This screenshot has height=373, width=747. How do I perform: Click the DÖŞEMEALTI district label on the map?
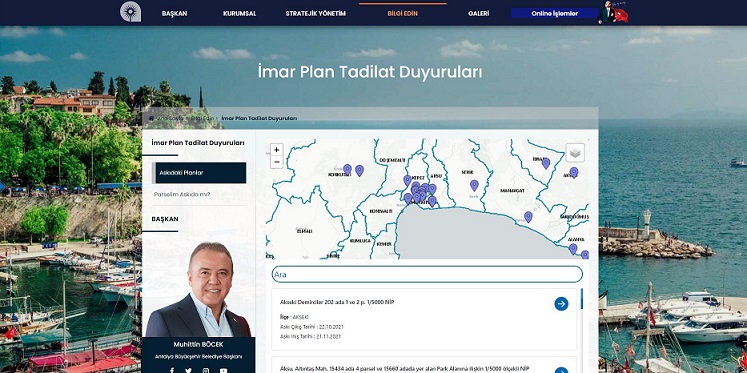pyautogui.click(x=393, y=160)
